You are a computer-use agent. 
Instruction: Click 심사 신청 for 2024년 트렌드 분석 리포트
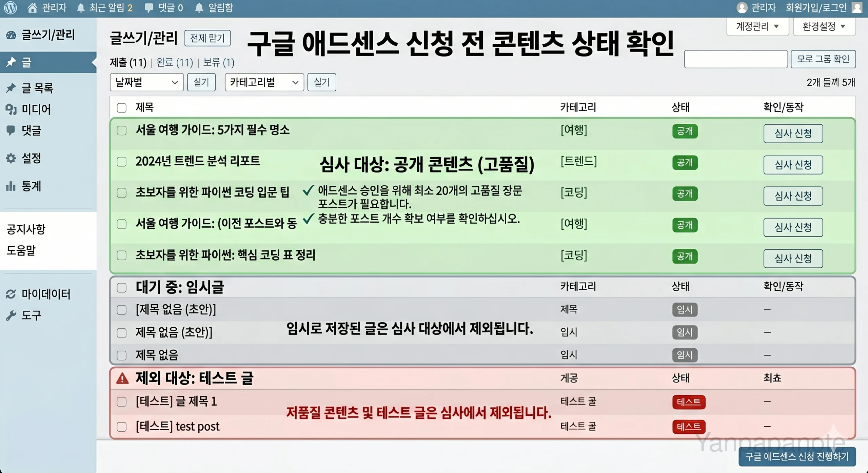coord(793,165)
